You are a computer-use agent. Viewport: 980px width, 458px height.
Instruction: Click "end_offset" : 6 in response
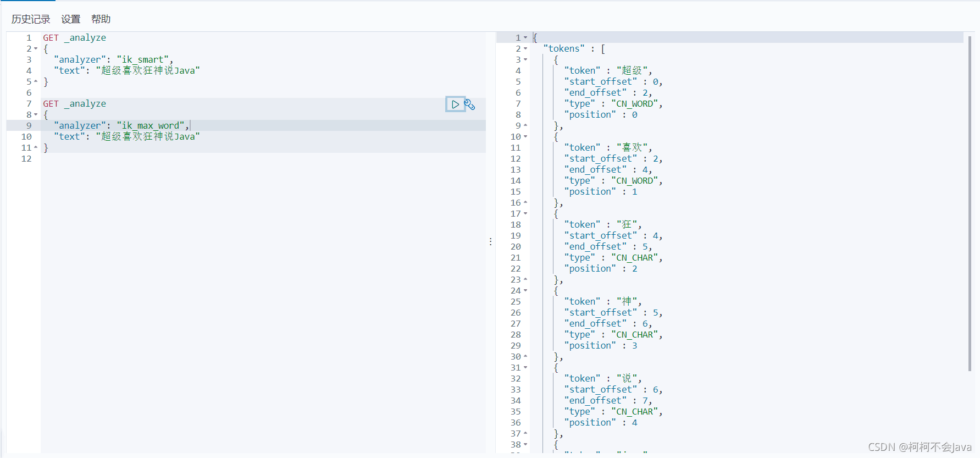point(608,324)
